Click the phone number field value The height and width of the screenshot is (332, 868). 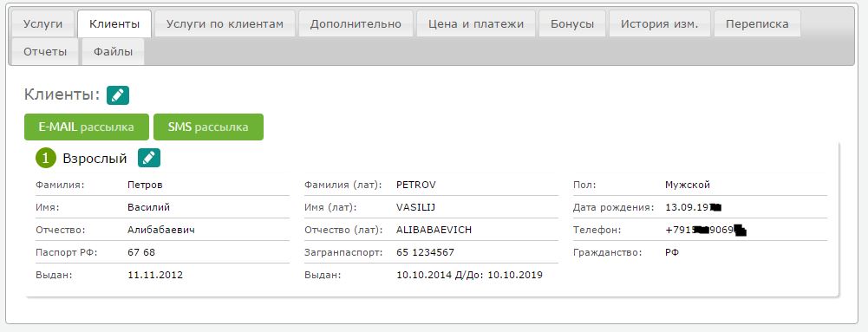pos(706,230)
